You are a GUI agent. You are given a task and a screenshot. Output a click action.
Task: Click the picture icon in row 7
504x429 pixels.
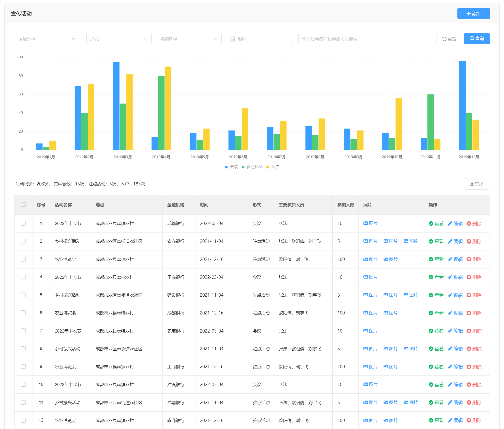pyautogui.click(x=365, y=331)
